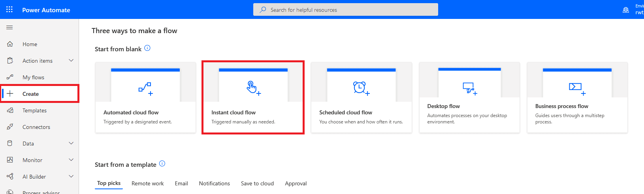Select the Top picks tab
Image resolution: width=644 pixels, height=194 pixels.
coord(109,183)
